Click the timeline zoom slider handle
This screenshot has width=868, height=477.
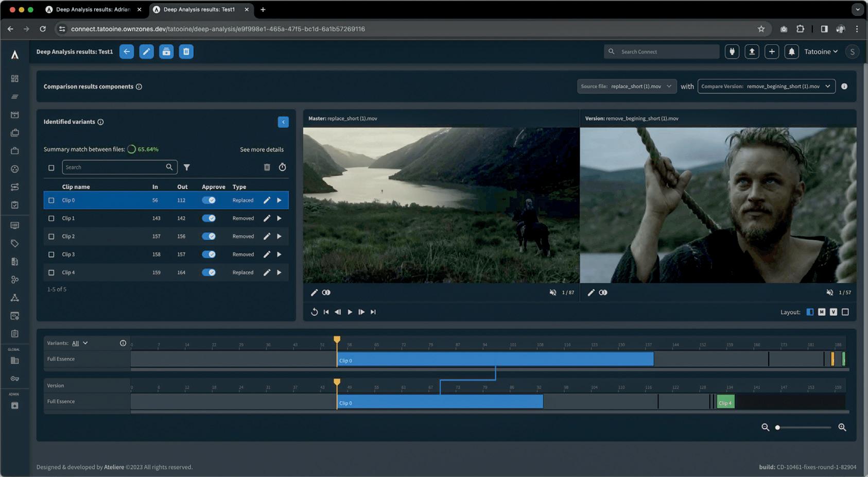click(x=777, y=427)
